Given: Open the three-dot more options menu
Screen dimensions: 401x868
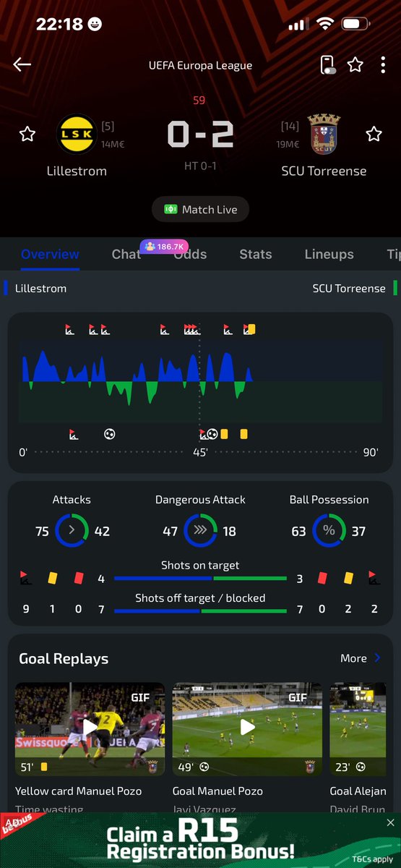Looking at the screenshot, I should [383, 65].
